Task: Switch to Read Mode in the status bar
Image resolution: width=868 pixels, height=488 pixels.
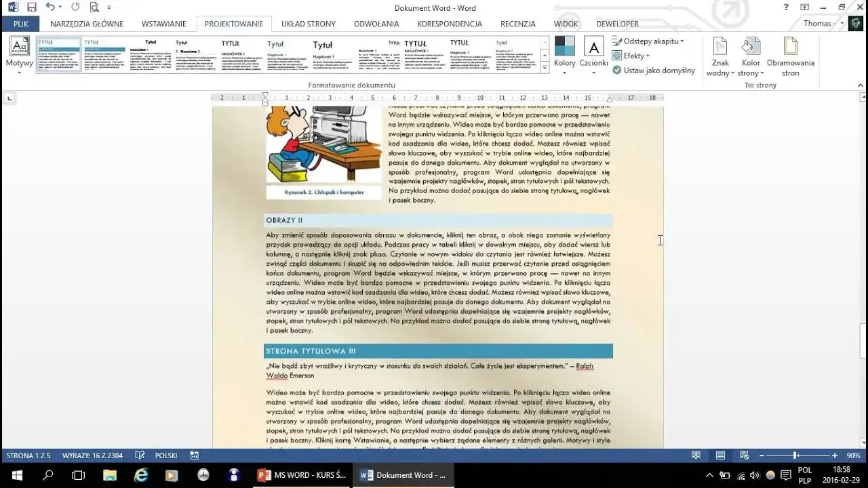Action: click(x=695, y=455)
